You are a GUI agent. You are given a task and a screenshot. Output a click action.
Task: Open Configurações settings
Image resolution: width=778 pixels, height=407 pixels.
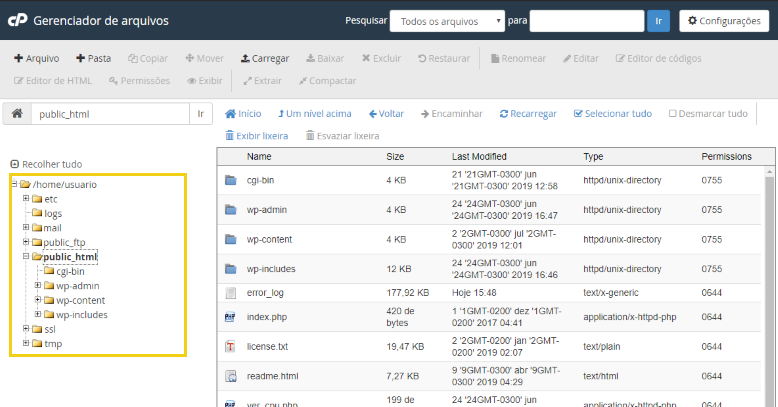click(724, 21)
